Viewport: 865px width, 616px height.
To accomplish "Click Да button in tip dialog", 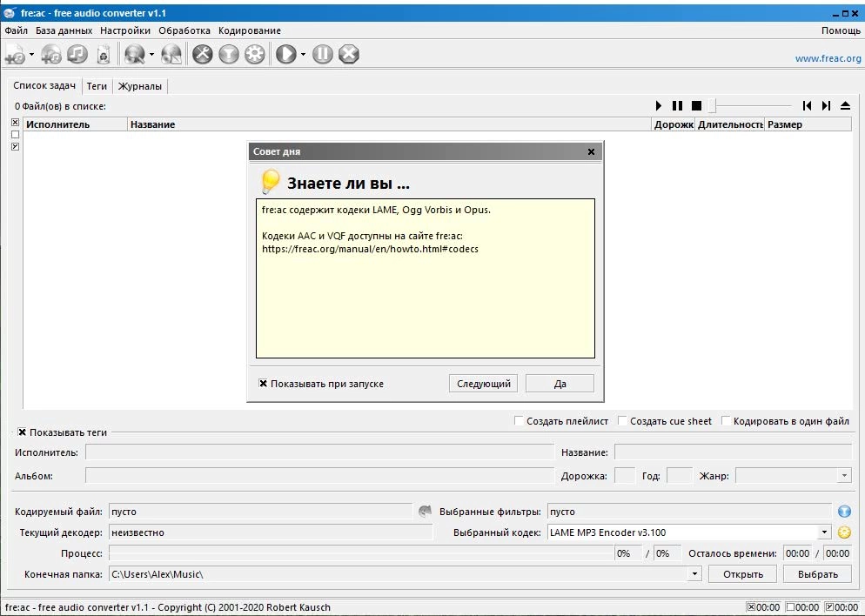I will point(560,384).
